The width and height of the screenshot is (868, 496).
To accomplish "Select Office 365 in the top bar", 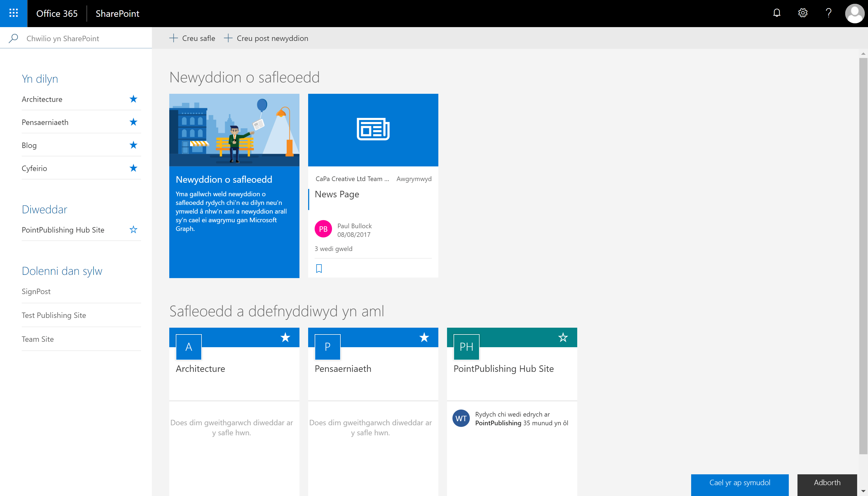I will 57,14.
